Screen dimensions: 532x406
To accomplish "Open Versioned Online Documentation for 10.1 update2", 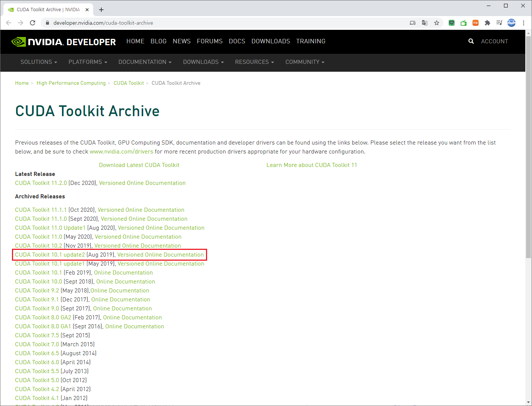I will (x=161, y=255).
